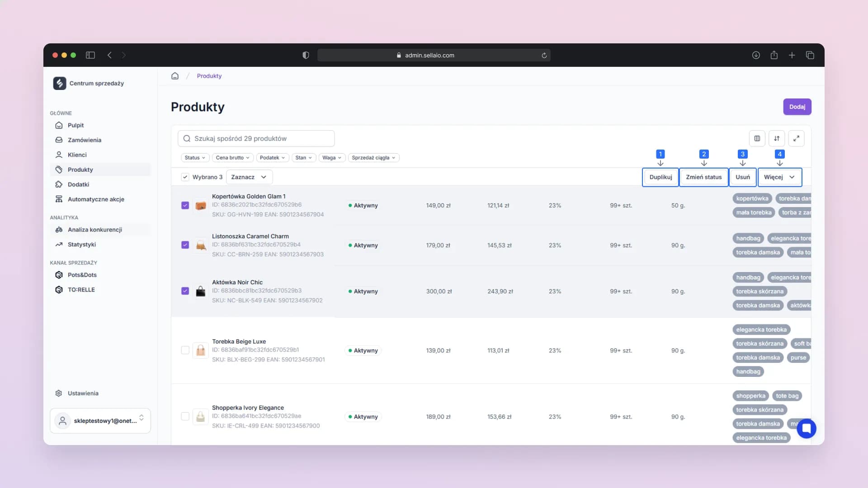
Task: Go to Zamówienia in the sidebar
Action: (x=100, y=140)
